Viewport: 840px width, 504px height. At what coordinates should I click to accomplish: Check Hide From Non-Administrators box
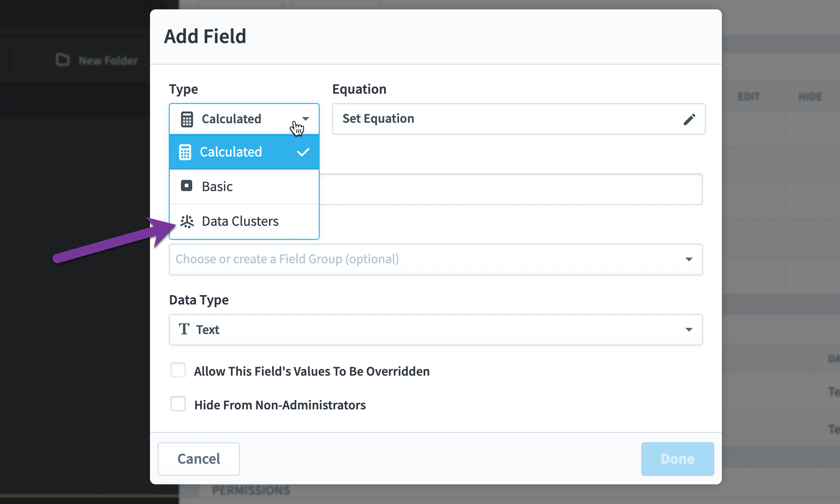178,404
